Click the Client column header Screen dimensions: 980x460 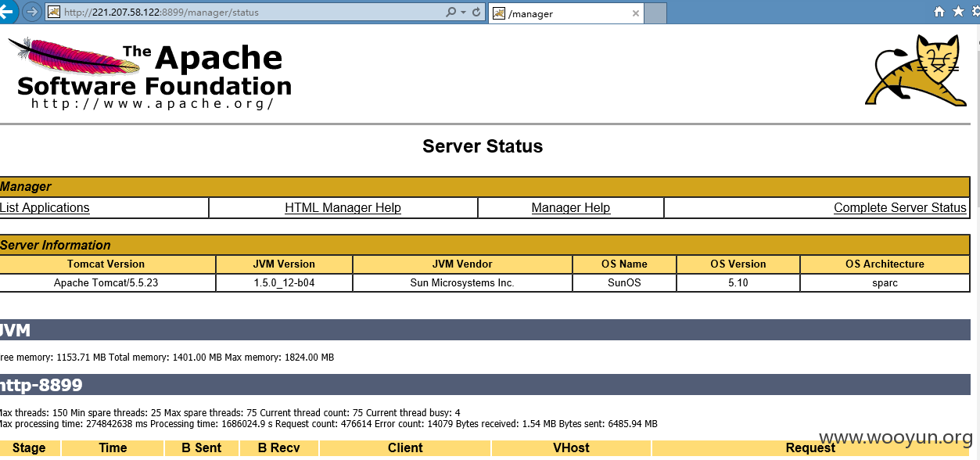(405, 448)
